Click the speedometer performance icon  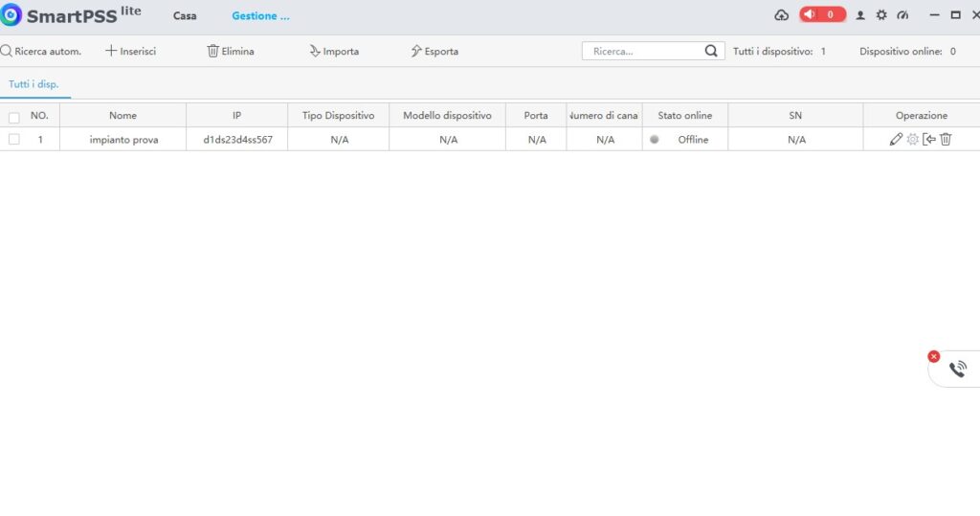[x=902, y=15]
